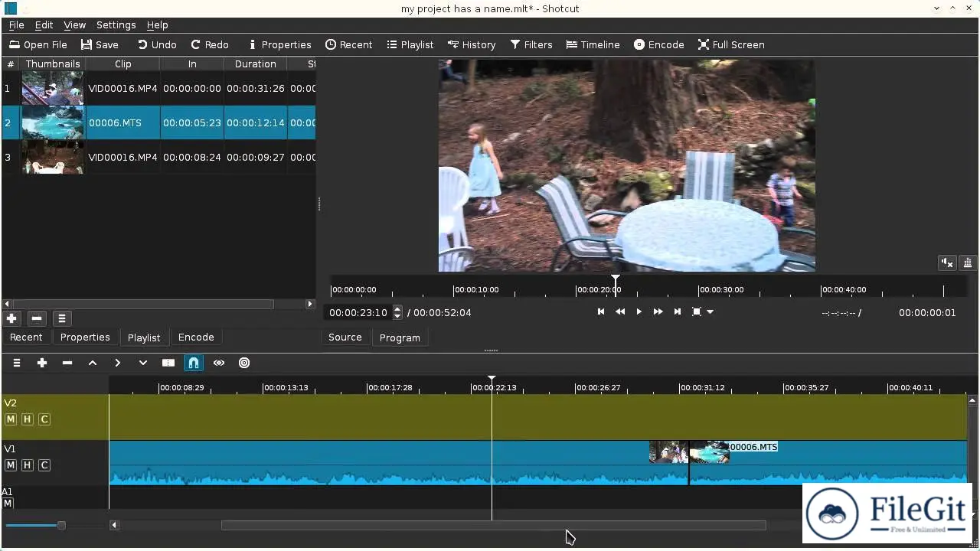Lift the clip with the up-arrow icon
The image size is (980, 551).
[x=93, y=363]
